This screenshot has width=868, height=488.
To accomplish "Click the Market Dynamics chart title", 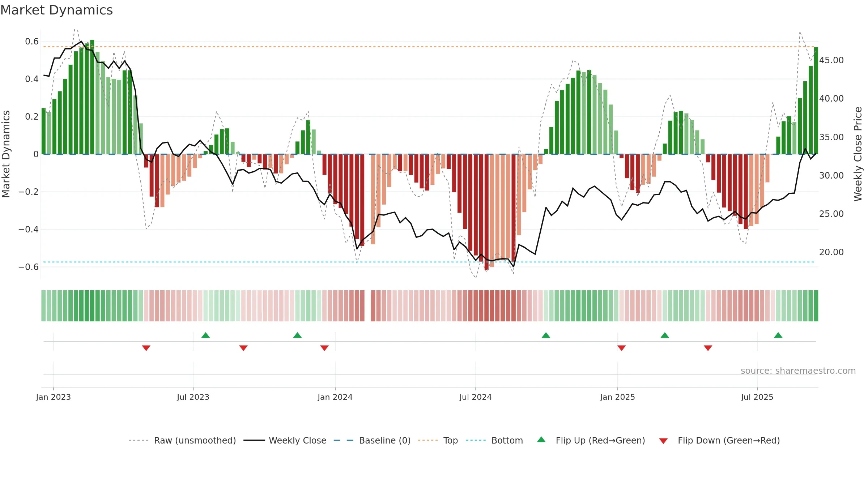I will [56, 10].
